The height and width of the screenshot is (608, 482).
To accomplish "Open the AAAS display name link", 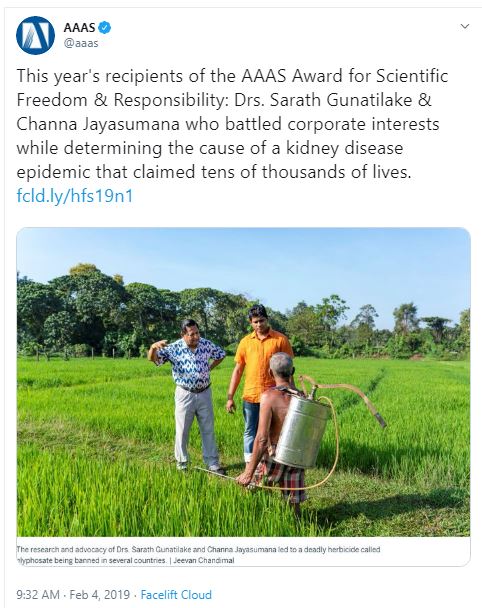I will tap(79, 28).
